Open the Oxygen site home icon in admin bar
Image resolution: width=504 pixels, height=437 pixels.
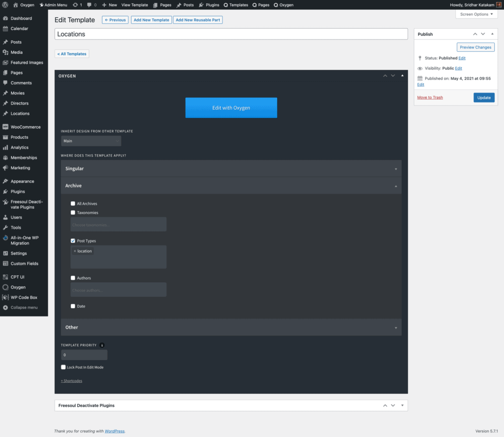pyautogui.click(x=15, y=5)
